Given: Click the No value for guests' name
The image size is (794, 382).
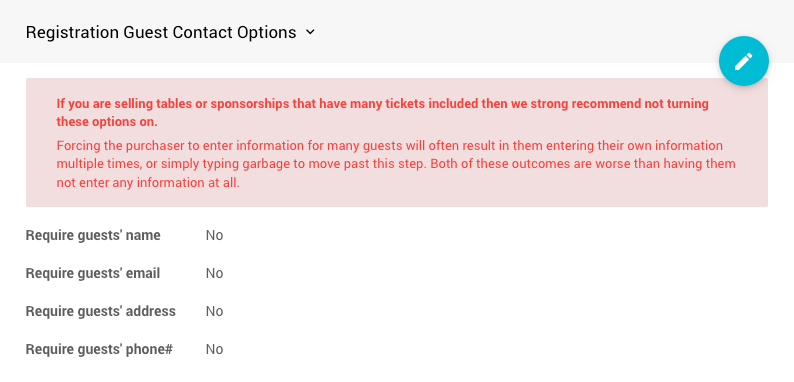Looking at the screenshot, I should coord(214,236).
